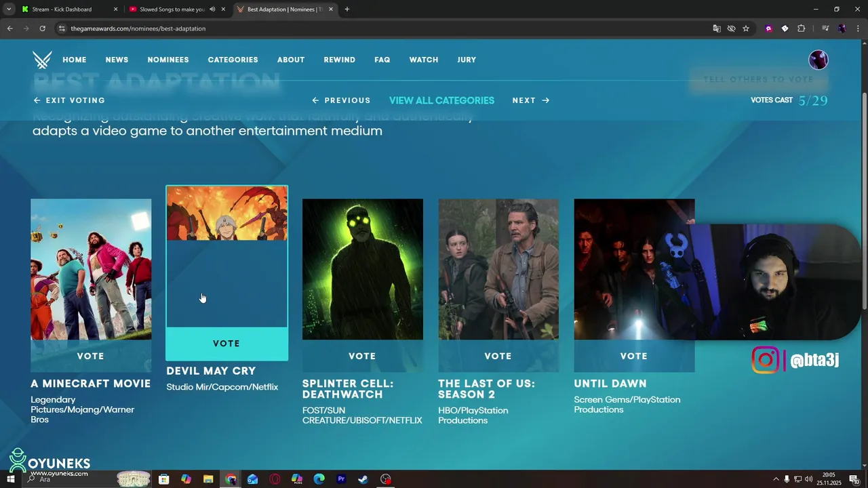Open Microsoft Edge from taskbar
The width and height of the screenshot is (868, 488).
coord(319,479)
